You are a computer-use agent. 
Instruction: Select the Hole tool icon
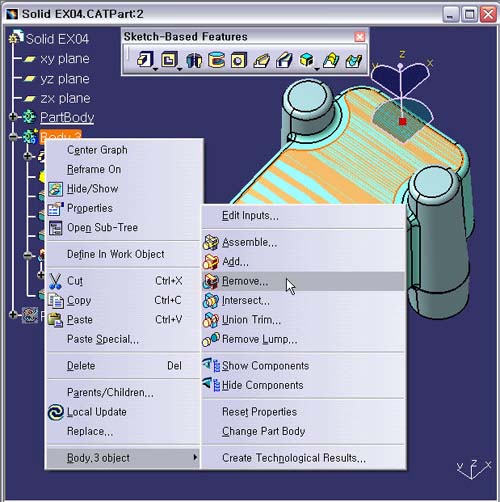point(239,61)
